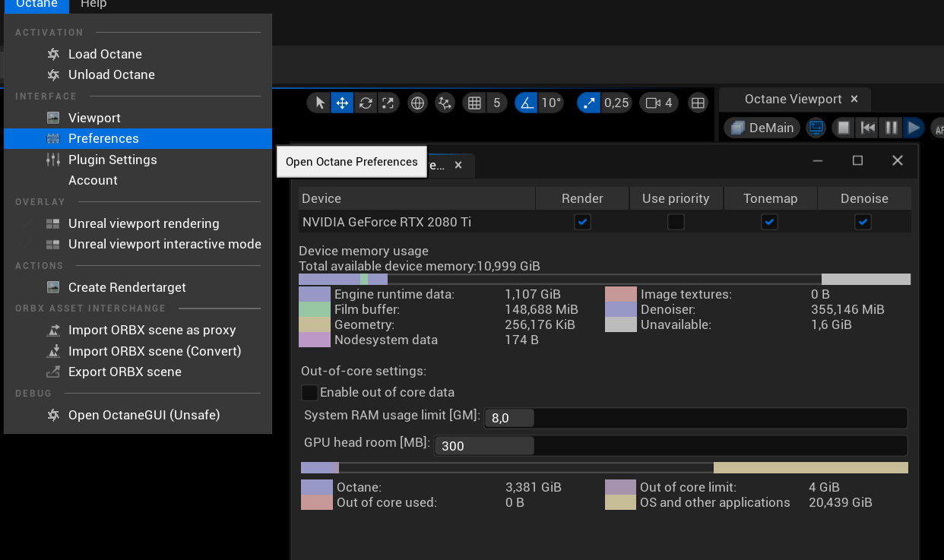This screenshot has height=560, width=944.
Task: Start the Octane render with play
Action: coord(914,128)
